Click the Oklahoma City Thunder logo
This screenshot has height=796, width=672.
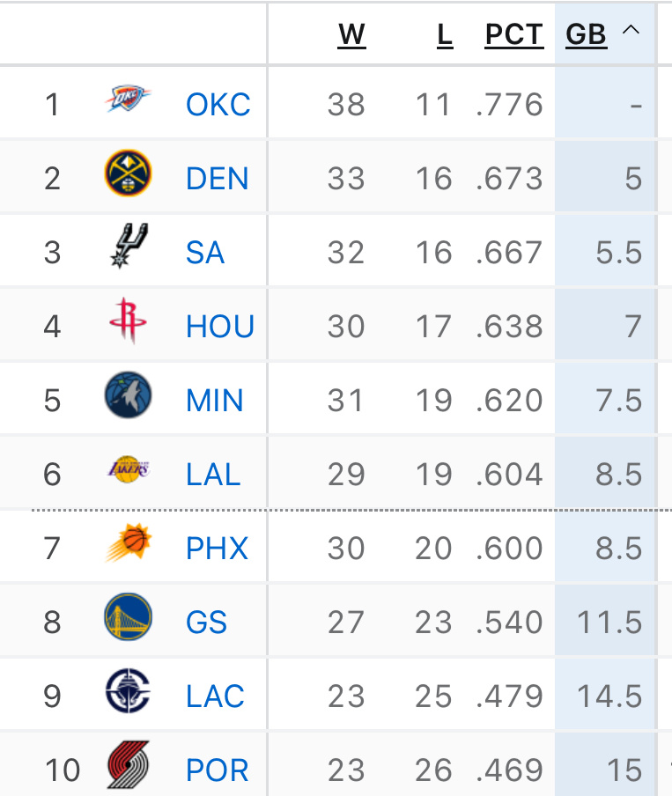pyautogui.click(x=129, y=99)
